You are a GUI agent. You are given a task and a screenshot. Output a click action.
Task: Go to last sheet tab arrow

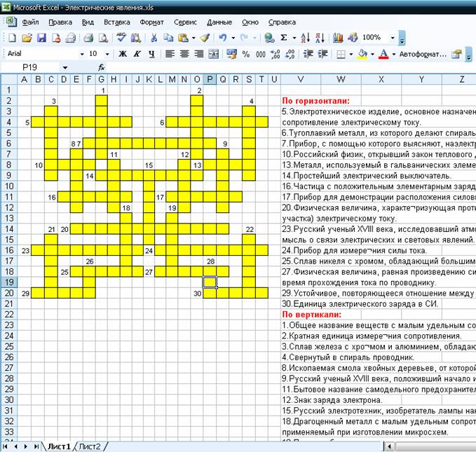tap(36, 446)
